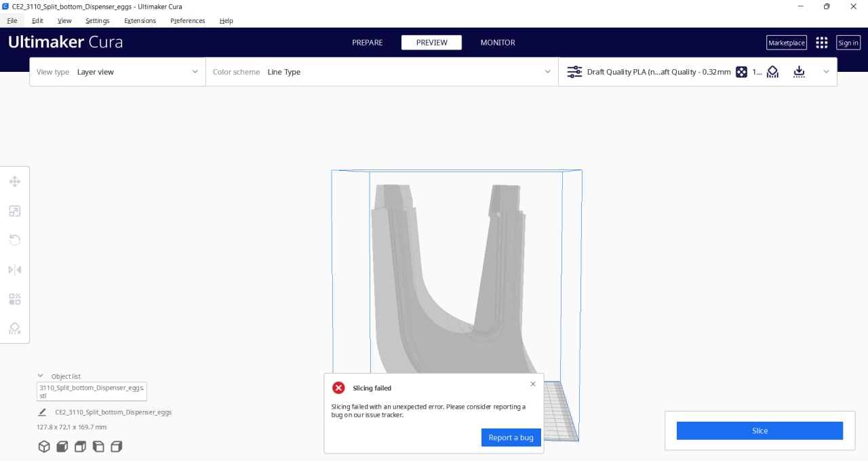Screen dimensions: 868x461
Task: Open the Settings menu
Action: tap(98, 20)
